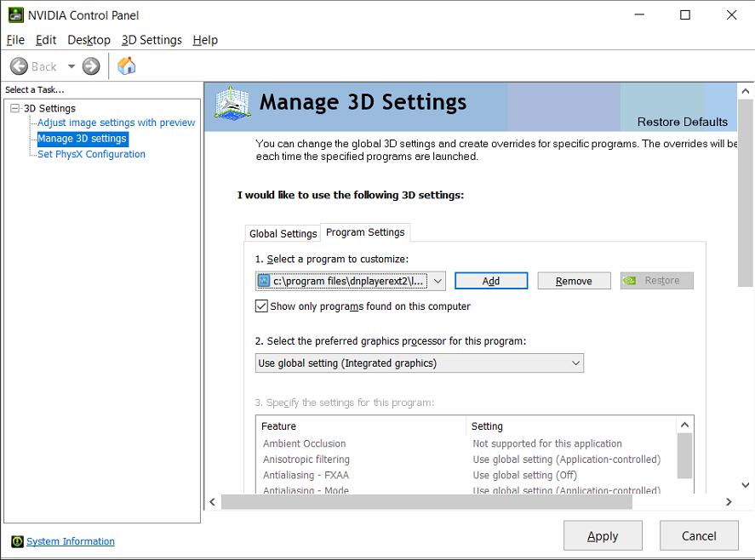
Task: Open the program to customize dropdown
Action: point(437,280)
